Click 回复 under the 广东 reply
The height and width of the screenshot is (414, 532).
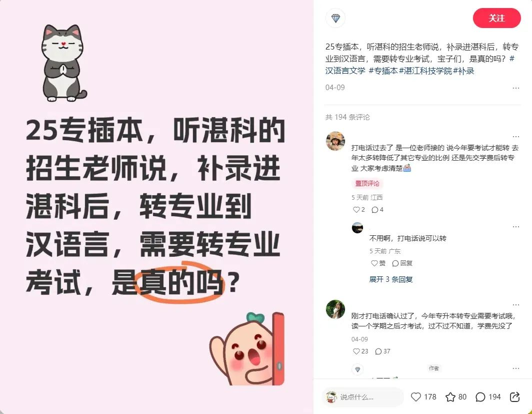coord(402,263)
